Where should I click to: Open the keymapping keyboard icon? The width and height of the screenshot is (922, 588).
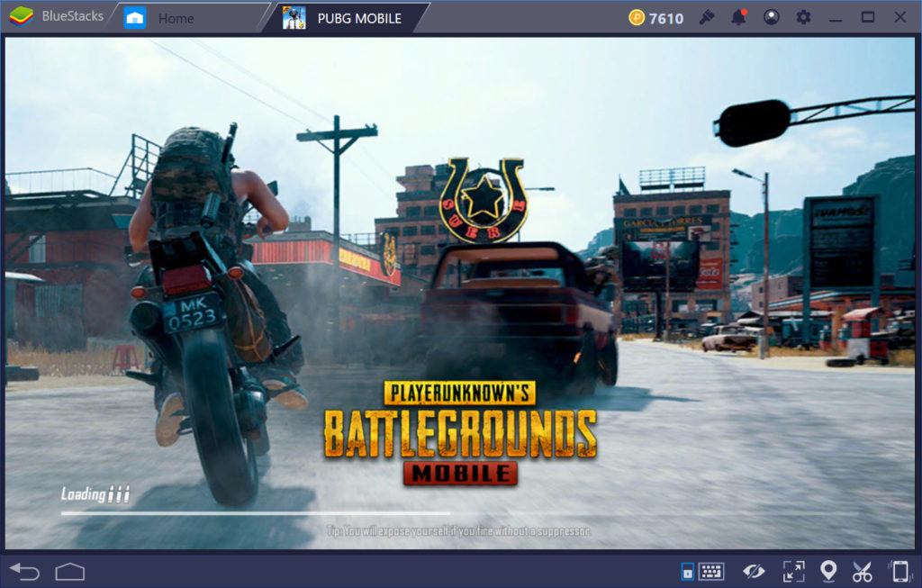(710, 571)
